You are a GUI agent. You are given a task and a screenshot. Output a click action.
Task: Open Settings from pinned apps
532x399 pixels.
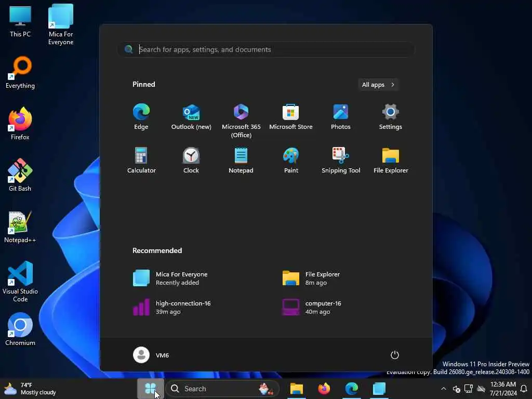391,117
